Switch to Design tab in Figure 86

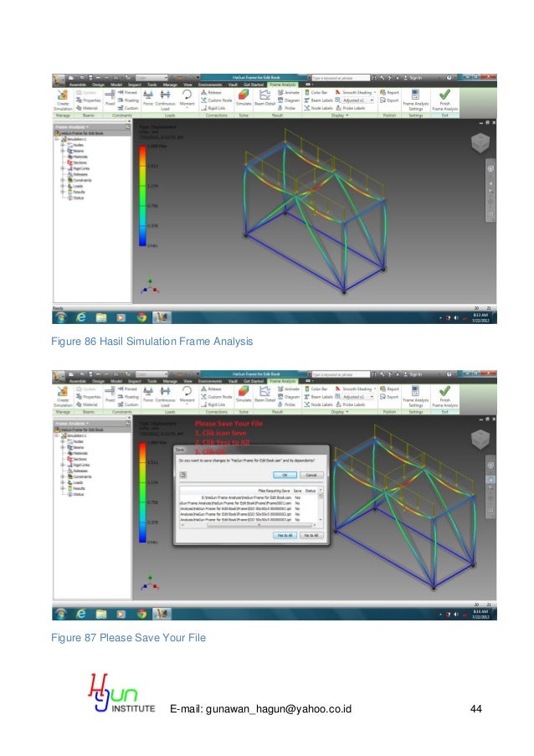tap(98, 85)
